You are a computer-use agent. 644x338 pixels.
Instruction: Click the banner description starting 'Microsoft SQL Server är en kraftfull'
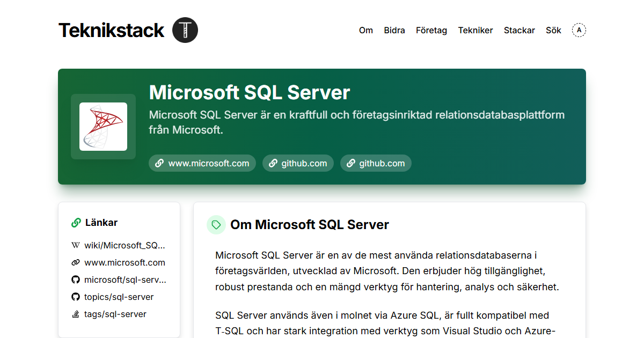[357, 122]
